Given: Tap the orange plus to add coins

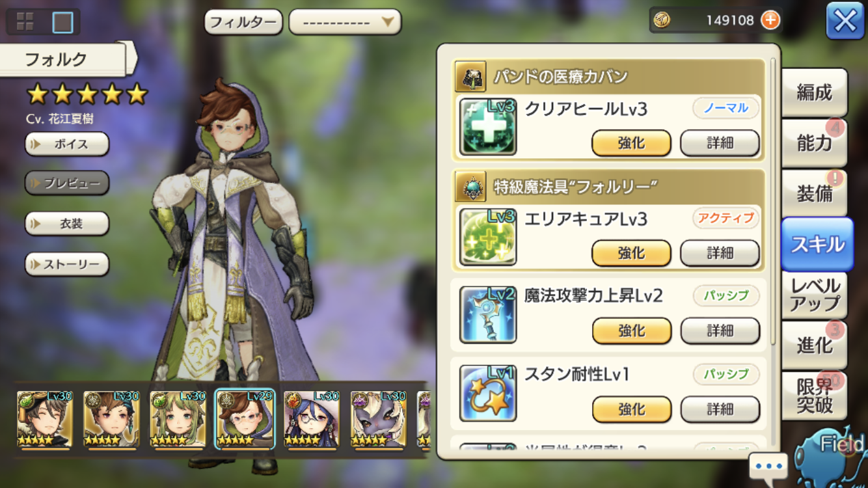Looking at the screenshot, I should (770, 20).
